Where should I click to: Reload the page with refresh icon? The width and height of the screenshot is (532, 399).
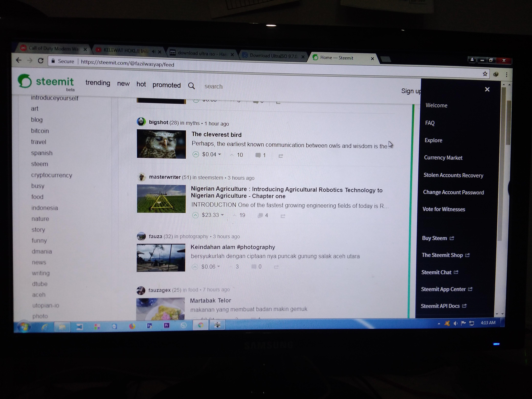[41, 61]
